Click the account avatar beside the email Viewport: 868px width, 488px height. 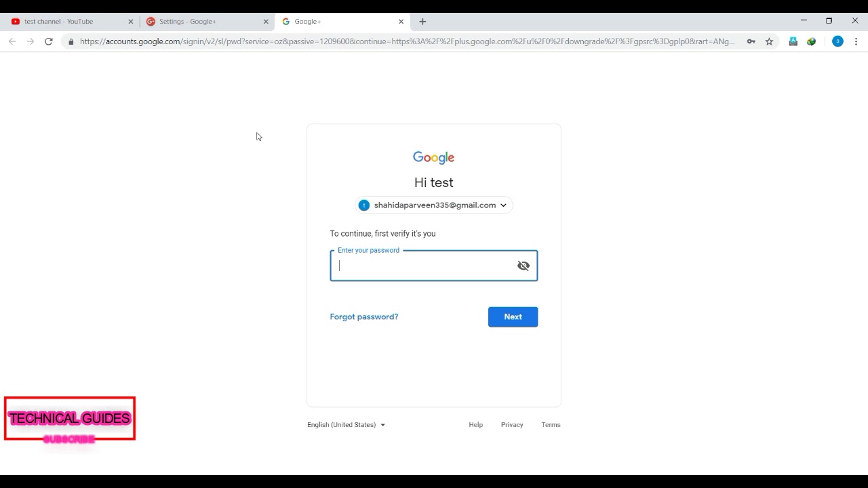(364, 205)
